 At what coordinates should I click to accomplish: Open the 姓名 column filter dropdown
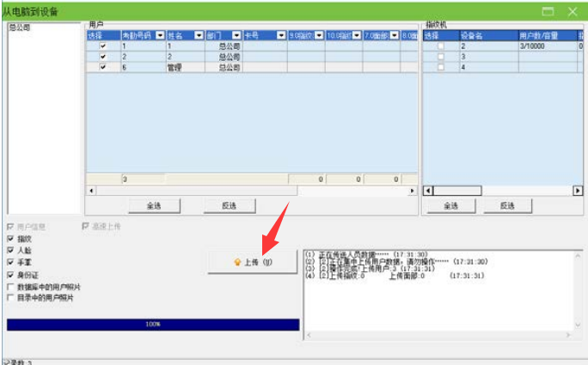tap(199, 35)
